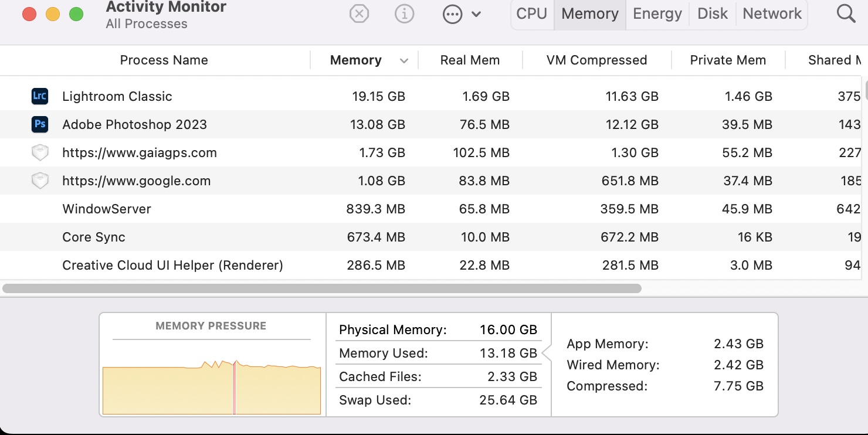Open the Disk tab
Image resolution: width=868 pixels, height=435 pixels.
pos(713,13)
